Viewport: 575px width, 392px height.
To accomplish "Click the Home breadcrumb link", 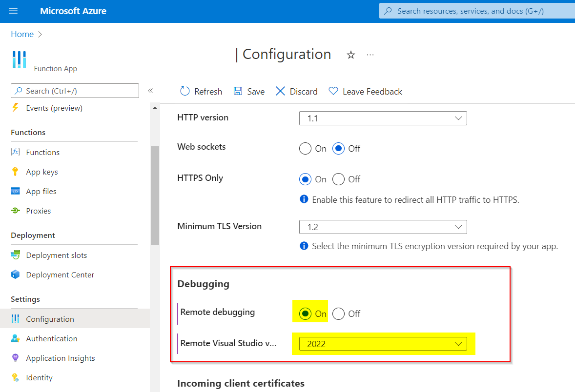I will pos(22,34).
